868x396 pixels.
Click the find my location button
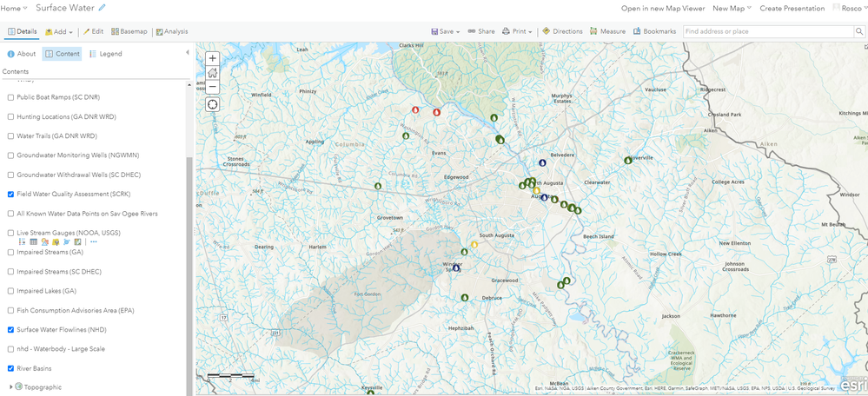pos(213,104)
